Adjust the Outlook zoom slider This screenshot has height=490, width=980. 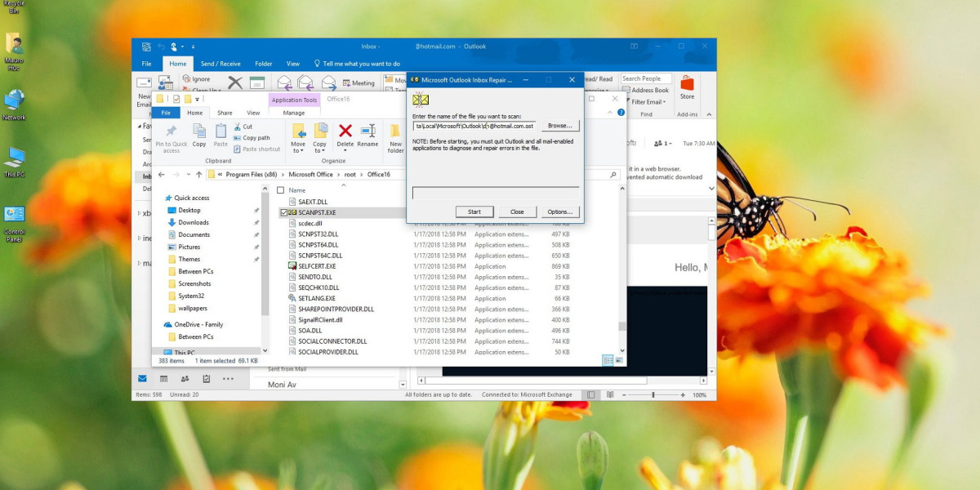653,395
